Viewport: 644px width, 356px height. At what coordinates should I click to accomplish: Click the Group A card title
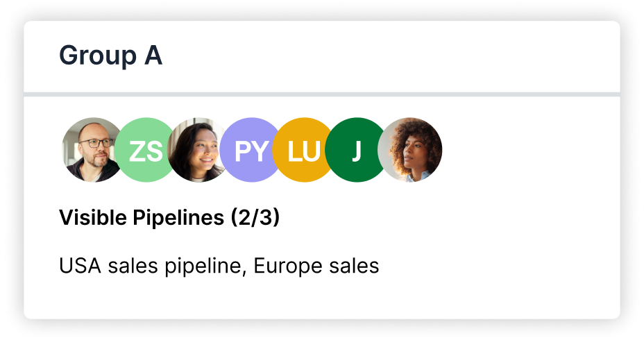[111, 55]
